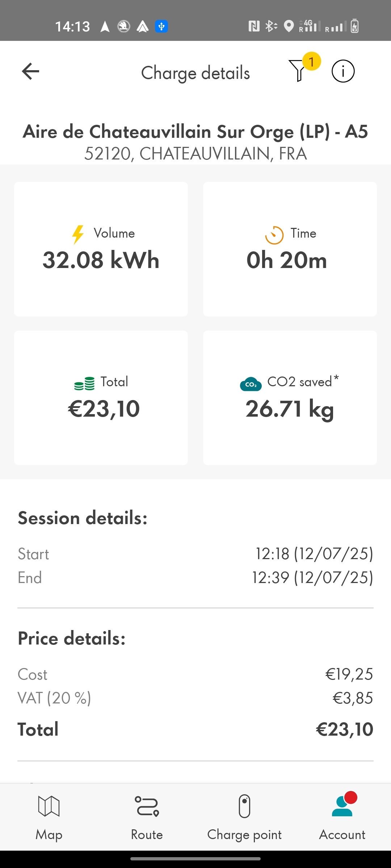Tap the back arrow icon
The height and width of the screenshot is (868, 391).
point(30,71)
